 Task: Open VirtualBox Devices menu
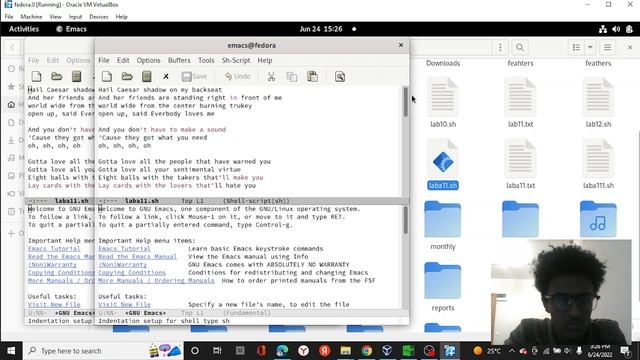pyautogui.click(x=99, y=17)
